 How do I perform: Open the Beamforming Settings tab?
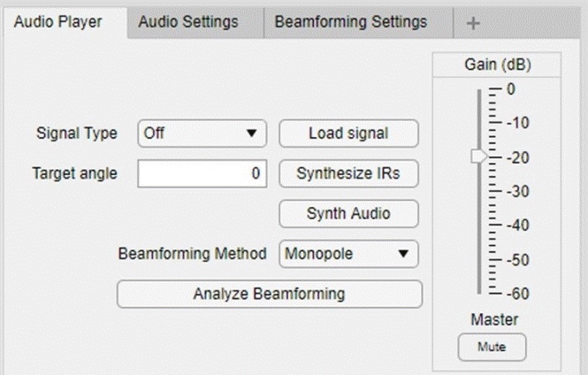[351, 22]
